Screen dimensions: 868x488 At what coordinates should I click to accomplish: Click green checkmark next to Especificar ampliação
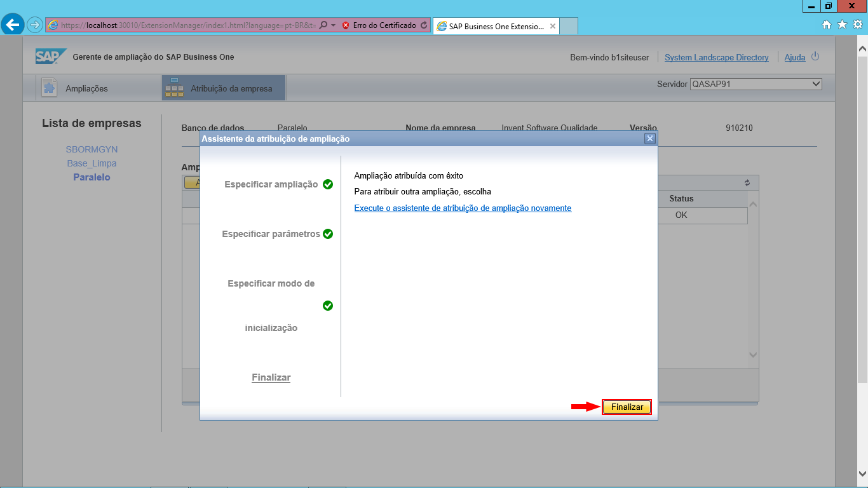click(x=328, y=184)
